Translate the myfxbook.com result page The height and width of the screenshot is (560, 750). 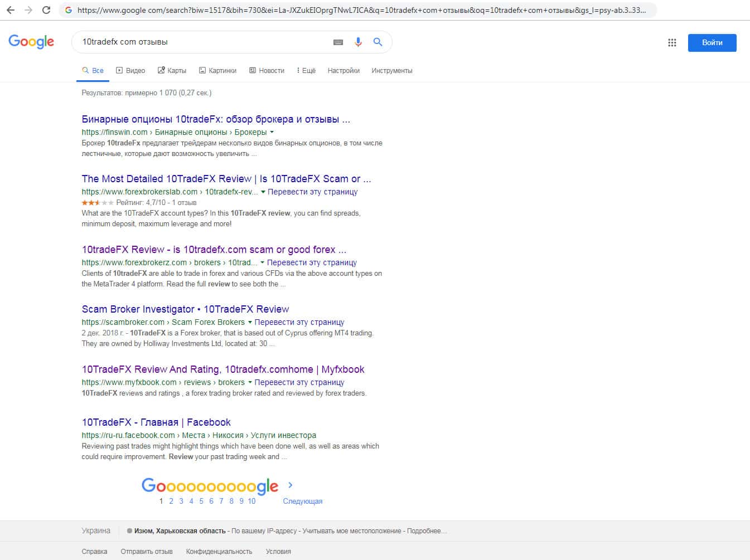tap(299, 382)
